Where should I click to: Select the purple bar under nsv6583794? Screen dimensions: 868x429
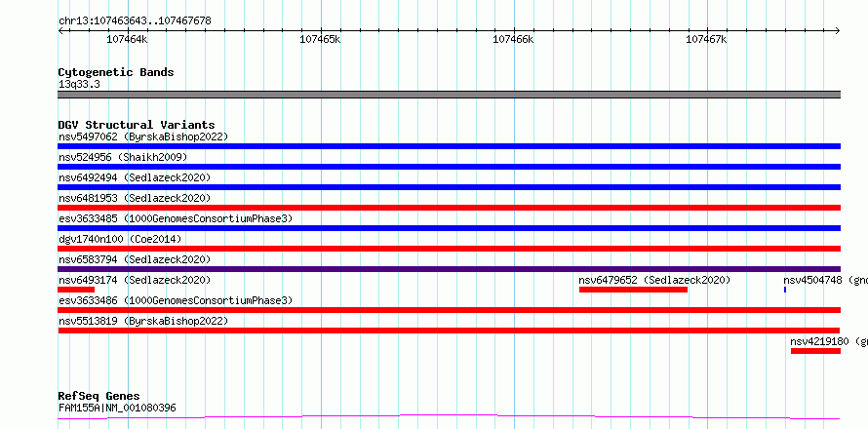tap(449, 269)
